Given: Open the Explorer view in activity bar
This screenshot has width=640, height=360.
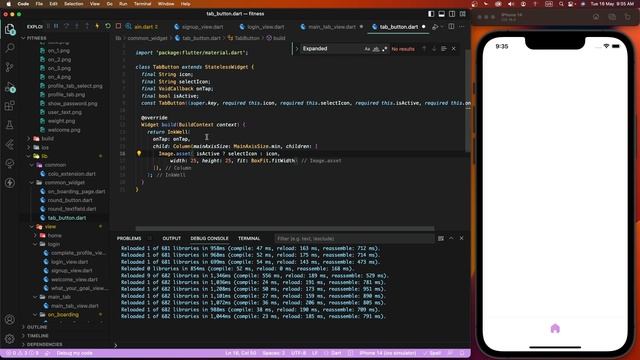Looking at the screenshot, I should [10, 29].
